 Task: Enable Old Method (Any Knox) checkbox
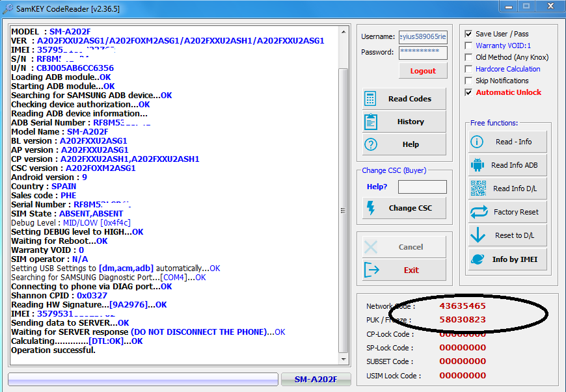click(x=468, y=57)
